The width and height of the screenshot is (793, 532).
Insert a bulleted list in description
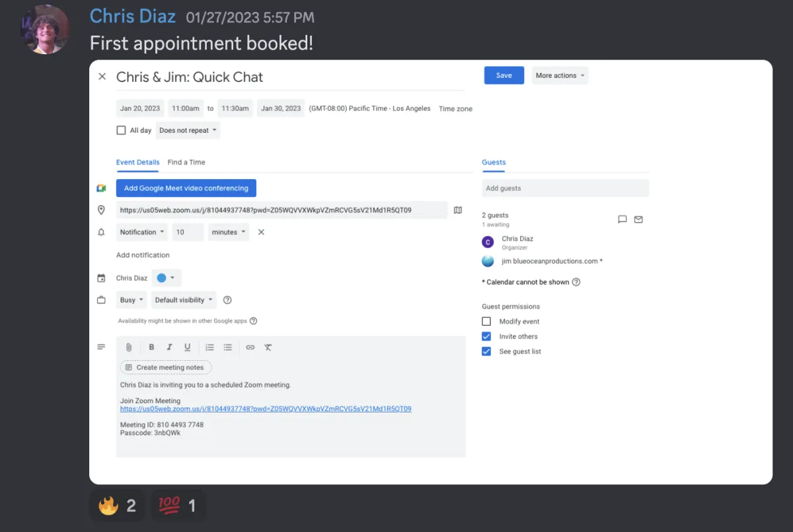click(x=228, y=347)
